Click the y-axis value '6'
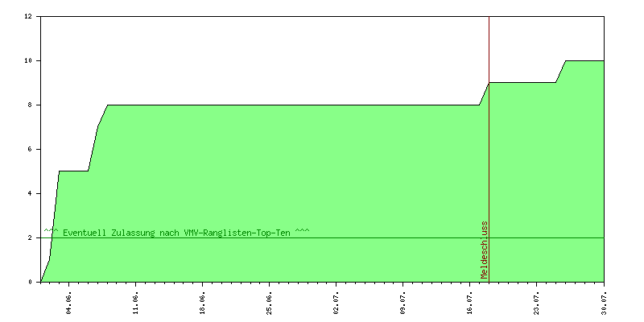644x322 pixels. point(30,149)
